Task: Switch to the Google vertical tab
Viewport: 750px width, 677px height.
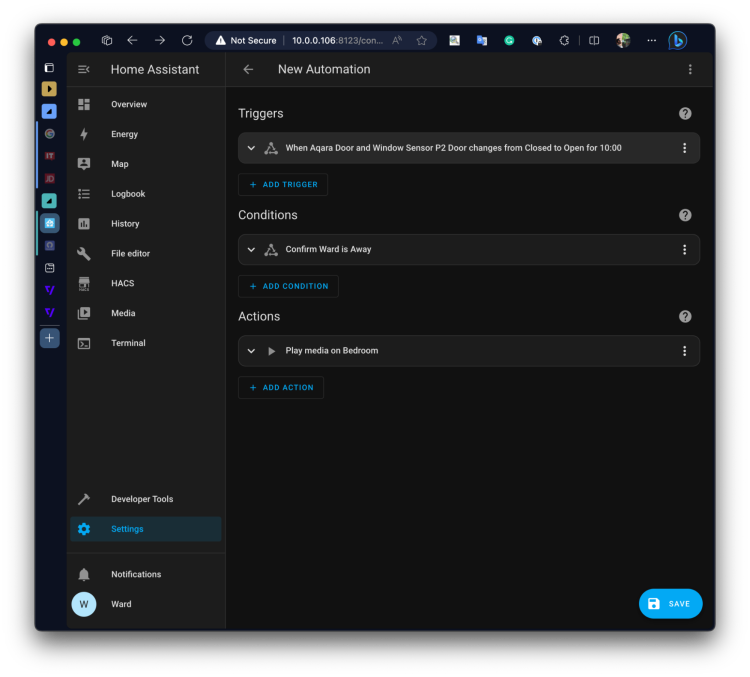Action: 49,134
